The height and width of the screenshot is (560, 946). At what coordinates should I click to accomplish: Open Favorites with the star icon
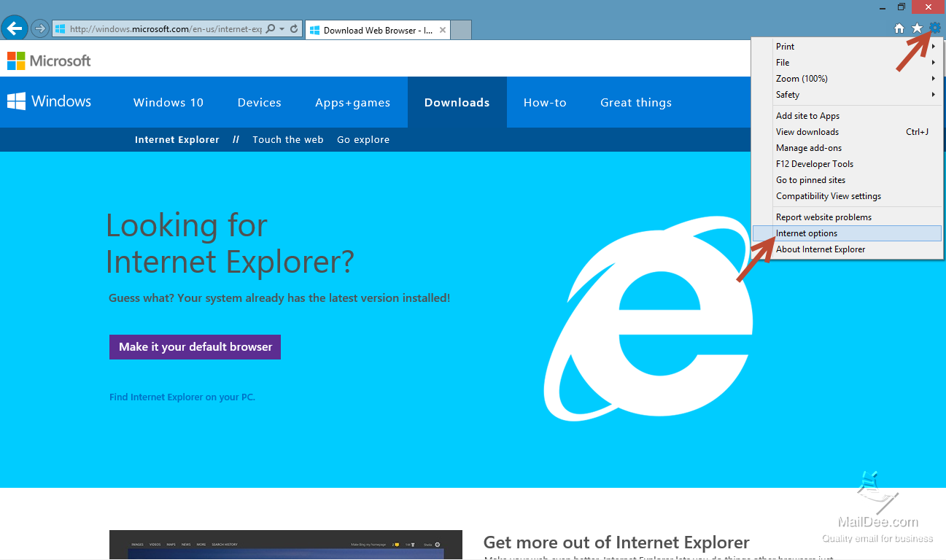918,28
